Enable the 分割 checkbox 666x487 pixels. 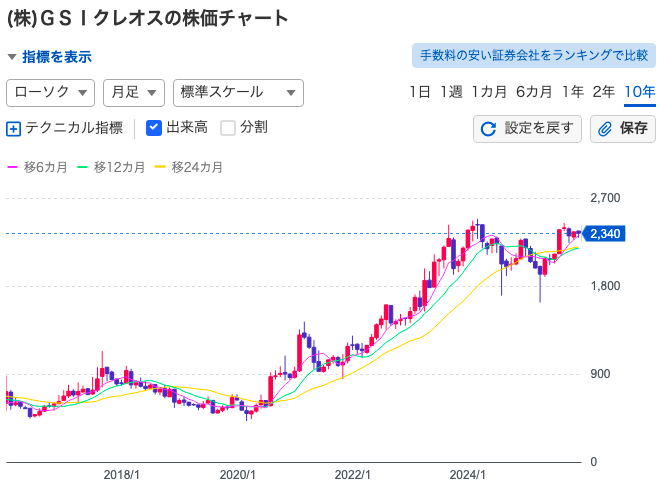(x=228, y=127)
